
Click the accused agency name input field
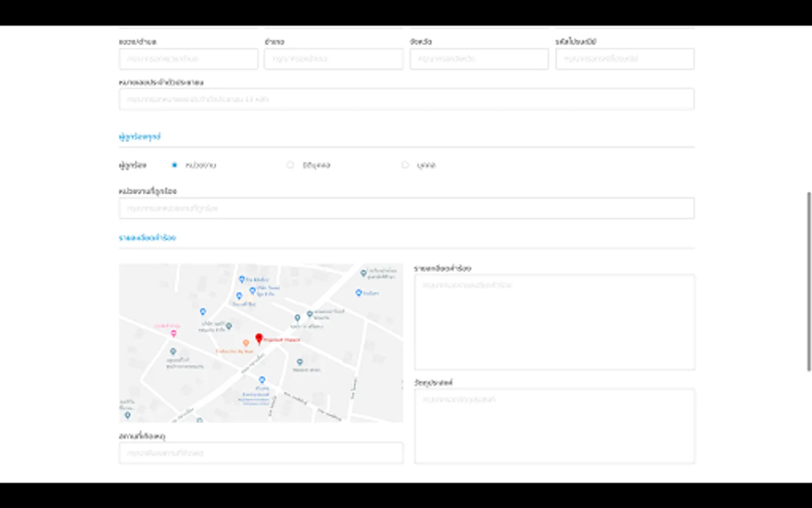407,208
